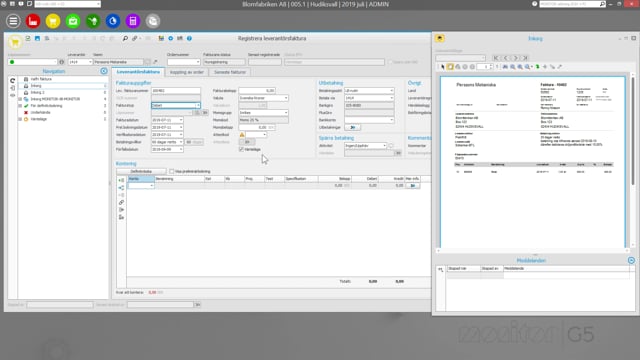The height and width of the screenshot is (360, 640).
Task: Open the Ordernummer dropdown
Action: 198,62
